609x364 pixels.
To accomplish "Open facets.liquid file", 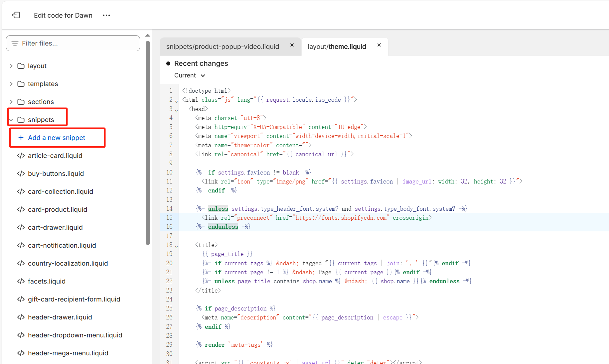I will pos(47,281).
